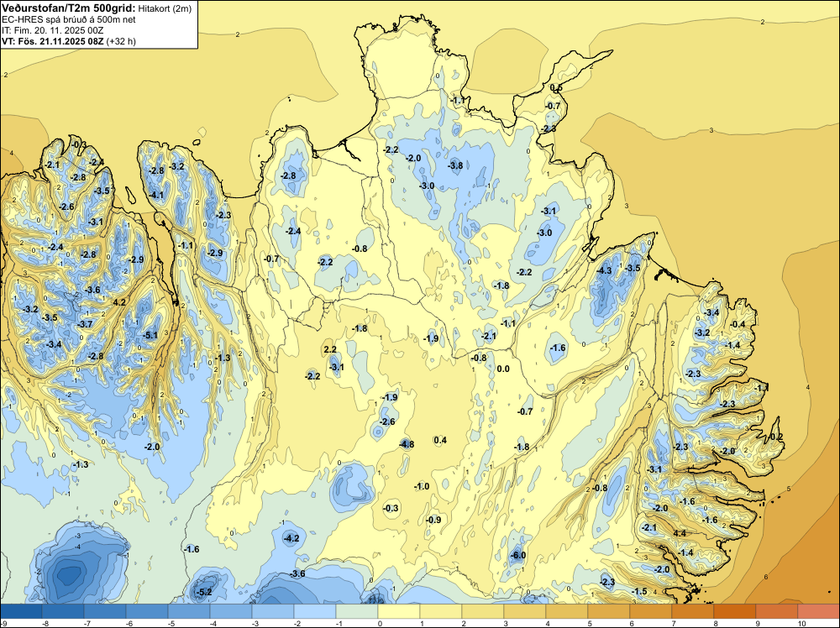Click the -4.1 temperature value on the map

[x=156, y=195]
